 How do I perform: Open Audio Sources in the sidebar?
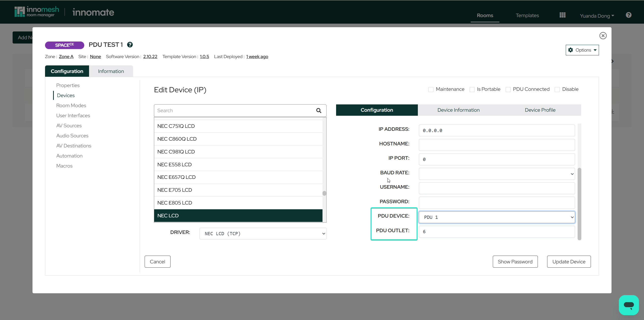[72, 136]
